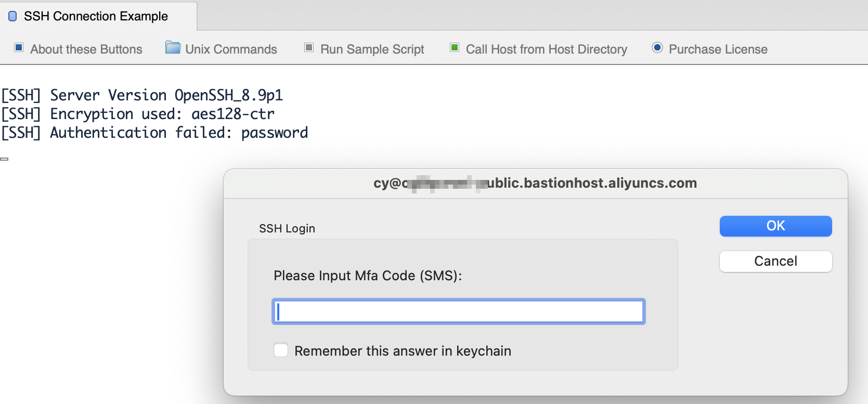The height and width of the screenshot is (404, 868).
Task: Click the gray Run Sample Script icon
Action: (309, 48)
